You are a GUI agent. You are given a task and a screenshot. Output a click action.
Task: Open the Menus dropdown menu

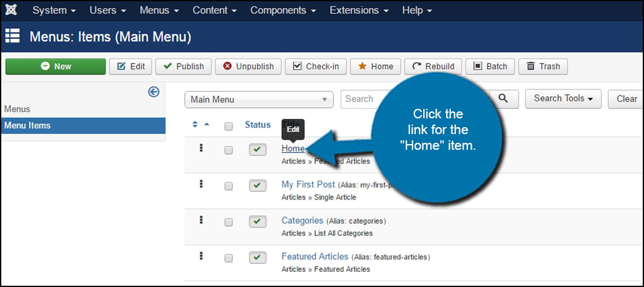tap(159, 10)
